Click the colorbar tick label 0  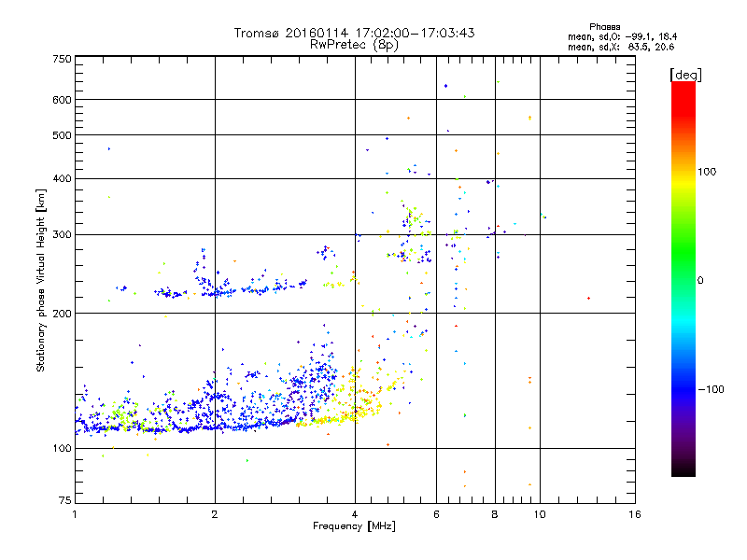coord(700,281)
